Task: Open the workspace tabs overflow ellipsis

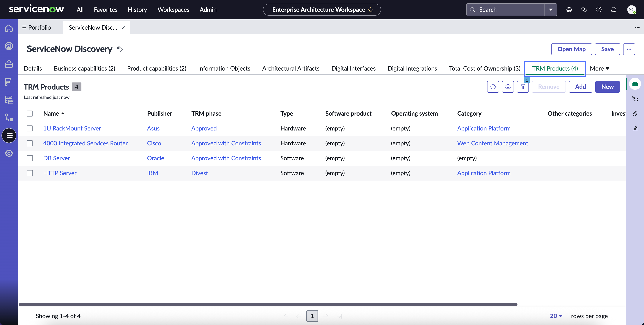Action: coord(637,28)
